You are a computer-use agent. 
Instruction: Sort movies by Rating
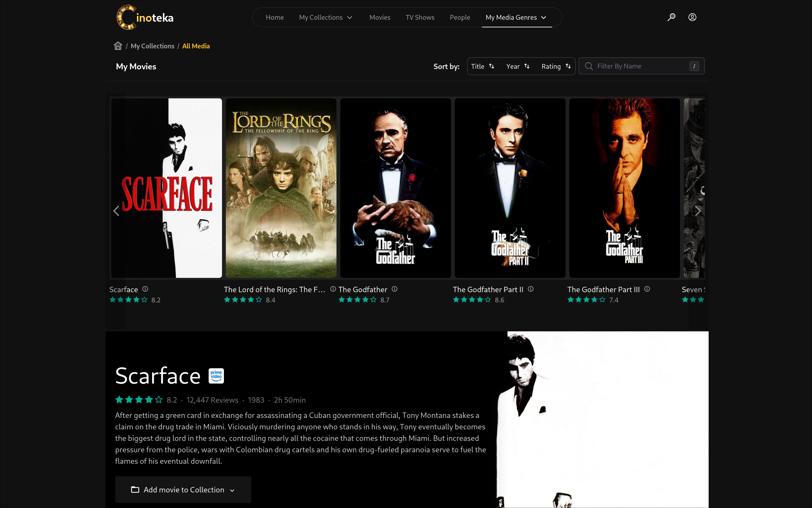(x=556, y=66)
